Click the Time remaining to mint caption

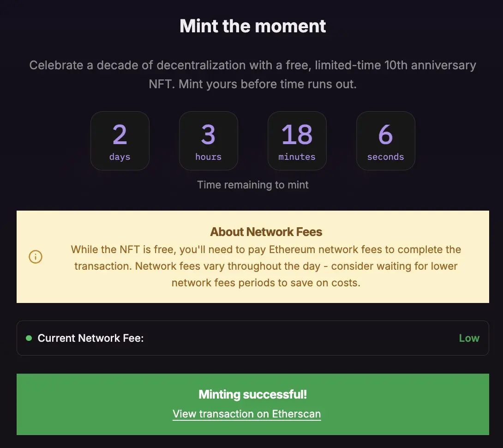click(253, 185)
